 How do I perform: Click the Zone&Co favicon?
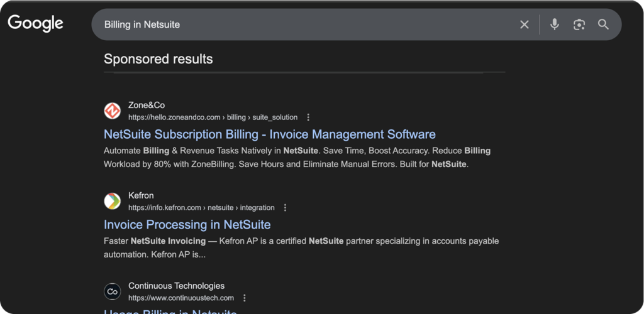pos(112,111)
